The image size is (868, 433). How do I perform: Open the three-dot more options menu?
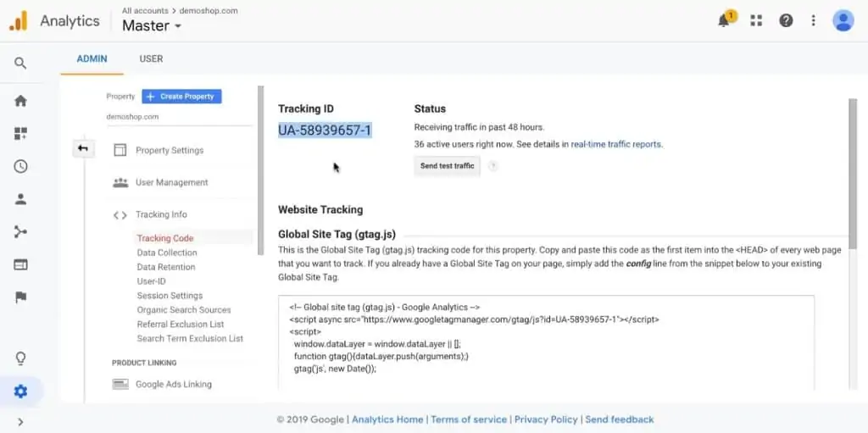(x=813, y=20)
